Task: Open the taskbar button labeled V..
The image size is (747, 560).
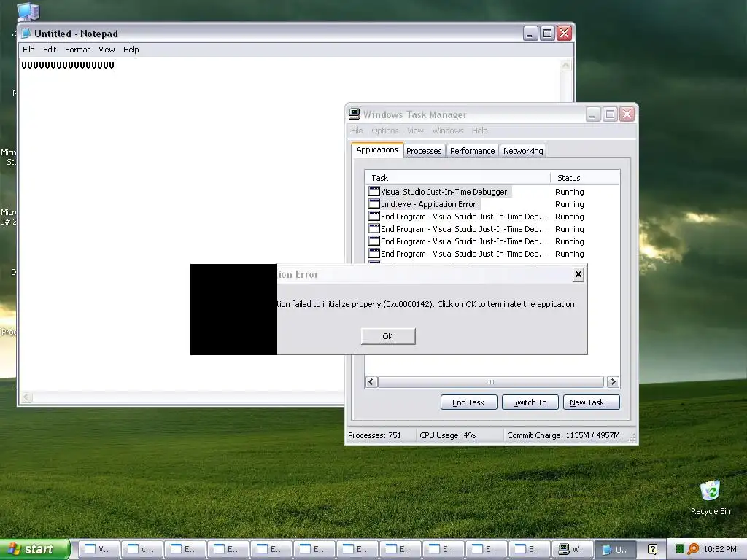Action: pyautogui.click(x=98, y=549)
